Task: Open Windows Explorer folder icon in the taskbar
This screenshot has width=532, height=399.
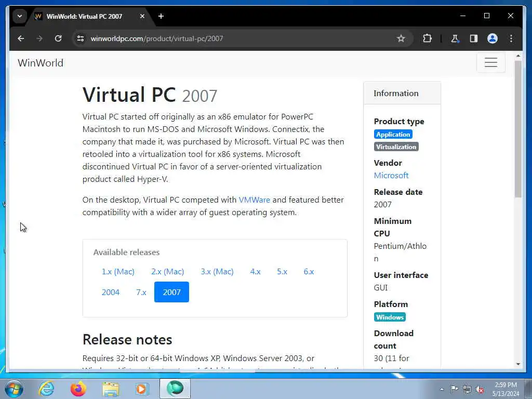Action: click(x=111, y=389)
